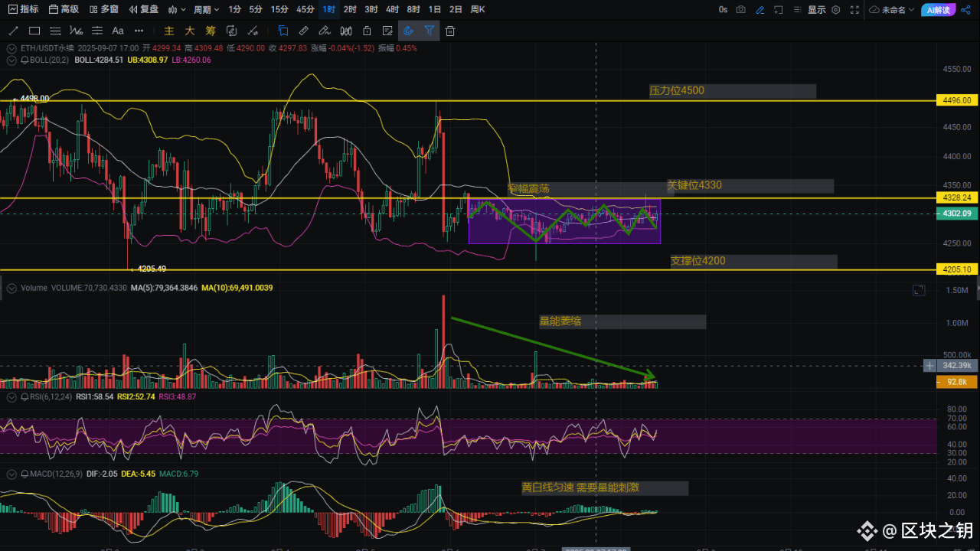Click the AI解读 button
980x551 pixels.
(x=938, y=10)
